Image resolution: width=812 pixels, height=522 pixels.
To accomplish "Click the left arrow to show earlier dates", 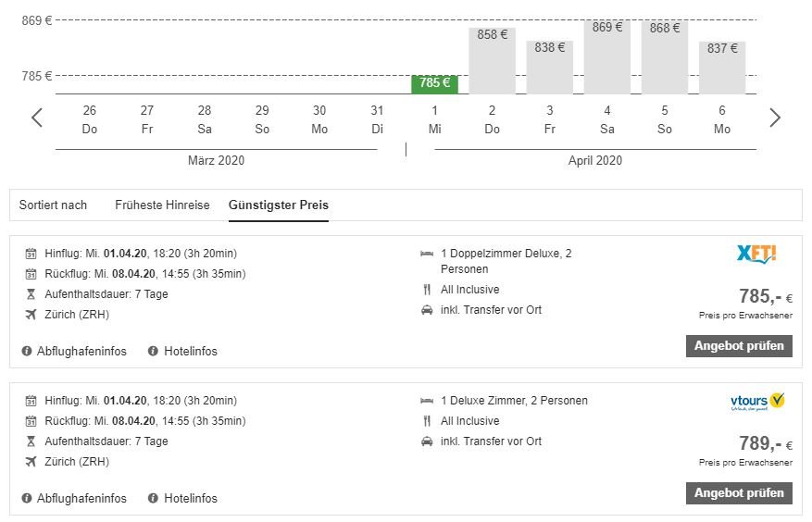I will (x=37, y=118).
